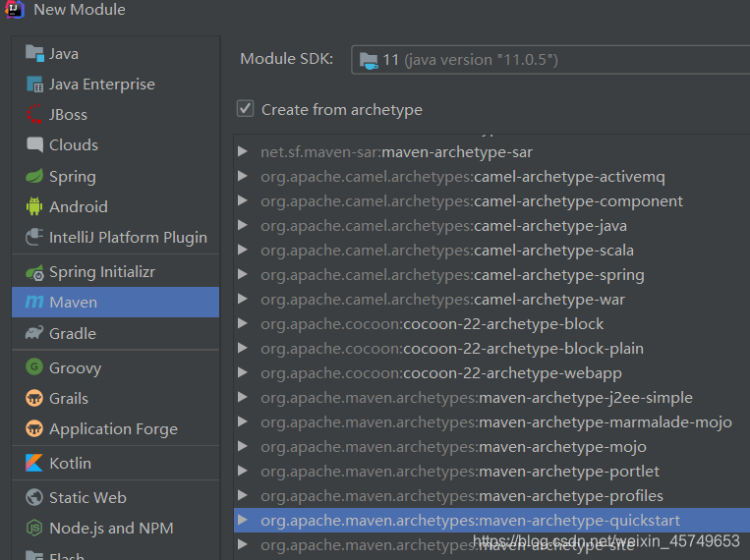Click the Java Enterprise icon
The height and width of the screenshot is (560, 750).
pyautogui.click(x=34, y=84)
